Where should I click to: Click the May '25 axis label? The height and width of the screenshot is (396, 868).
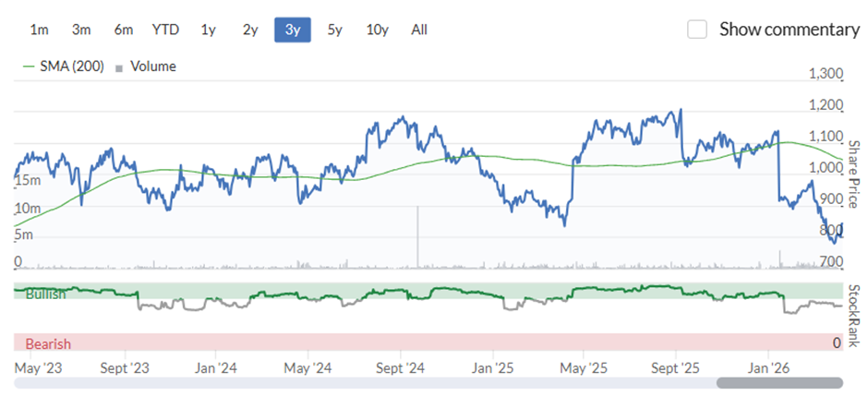[584, 367]
